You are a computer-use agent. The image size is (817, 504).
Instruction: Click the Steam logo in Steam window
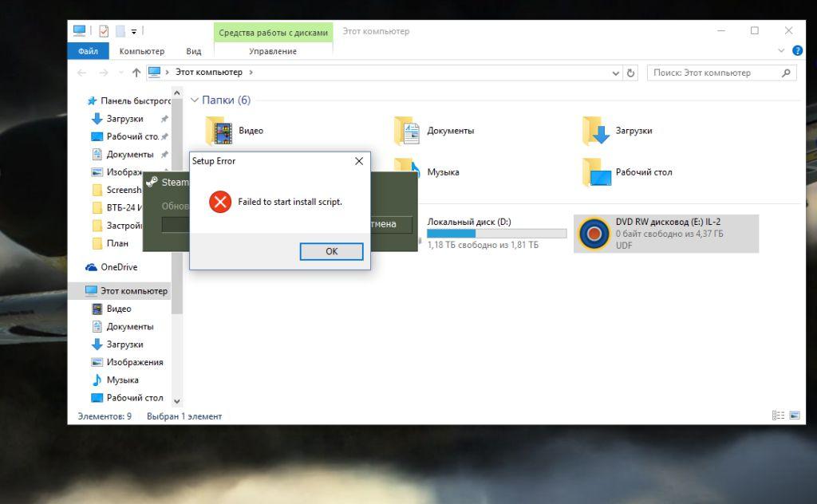(152, 182)
